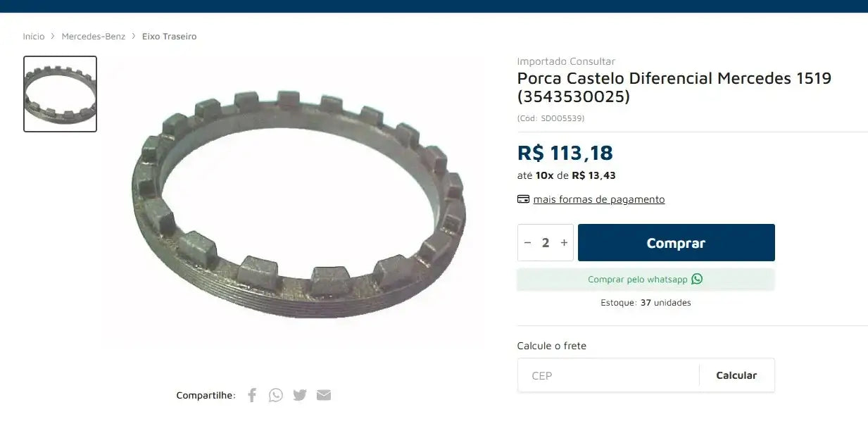
Task: Share product by email icon
Action: pos(324,395)
